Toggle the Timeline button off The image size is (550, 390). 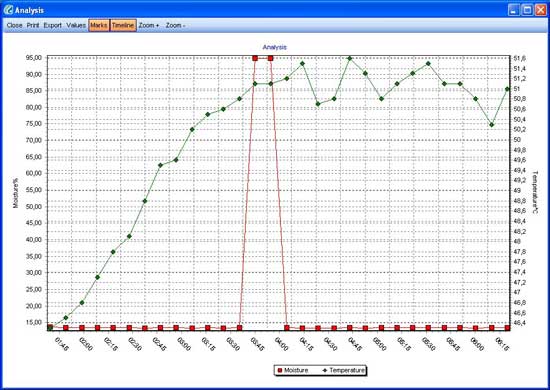click(x=123, y=25)
